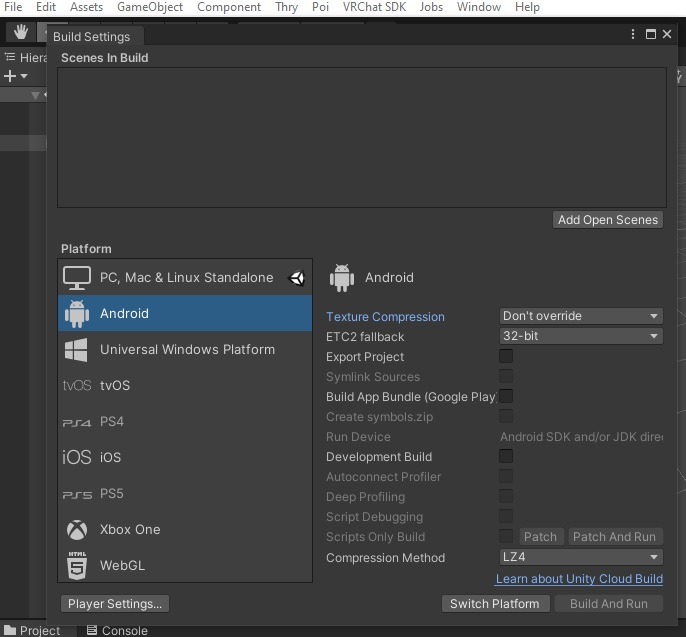
Task: Click the PS4 logo icon
Action: click(77, 423)
